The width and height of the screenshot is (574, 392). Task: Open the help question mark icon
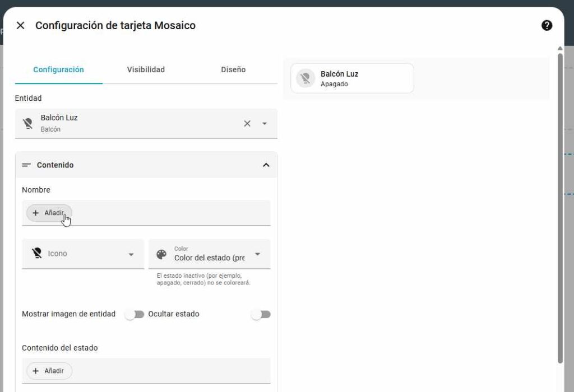pyautogui.click(x=547, y=25)
